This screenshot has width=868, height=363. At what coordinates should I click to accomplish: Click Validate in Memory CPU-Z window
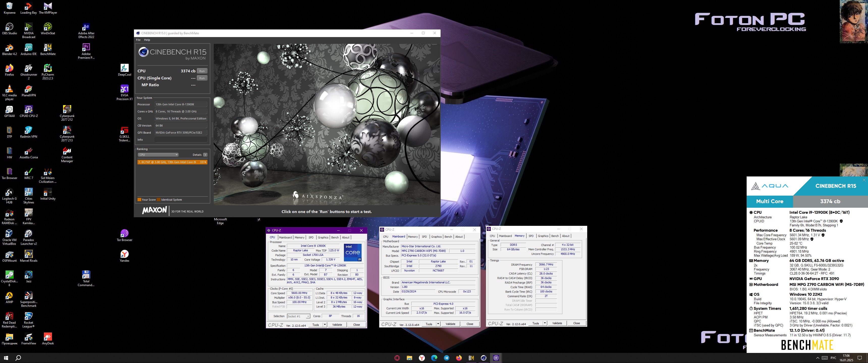(557, 323)
